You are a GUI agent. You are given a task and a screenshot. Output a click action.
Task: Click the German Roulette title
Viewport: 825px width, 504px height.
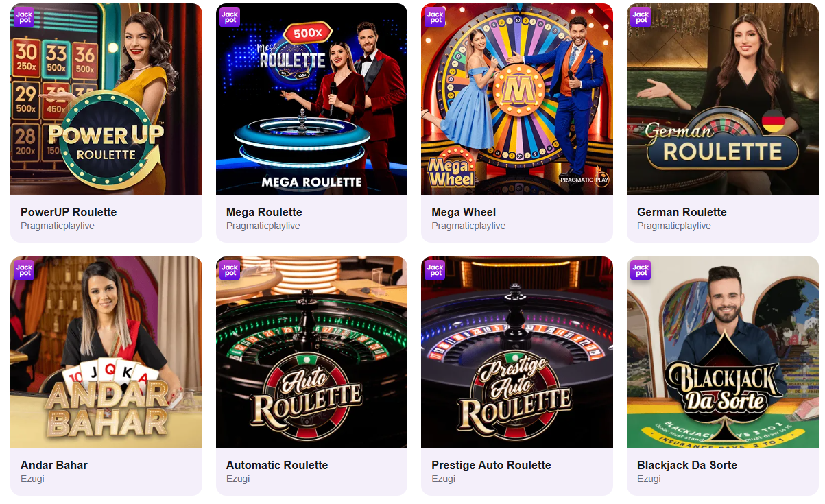point(682,212)
